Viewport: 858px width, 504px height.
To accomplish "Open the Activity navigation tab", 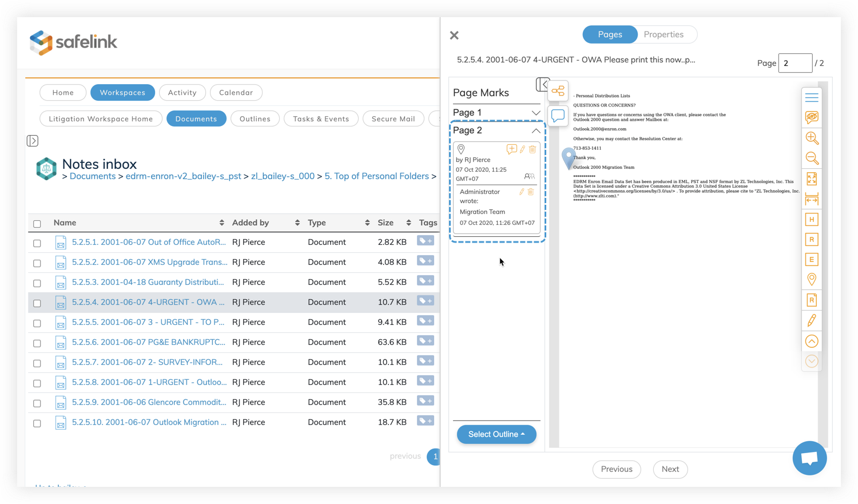I will coord(182,92).
